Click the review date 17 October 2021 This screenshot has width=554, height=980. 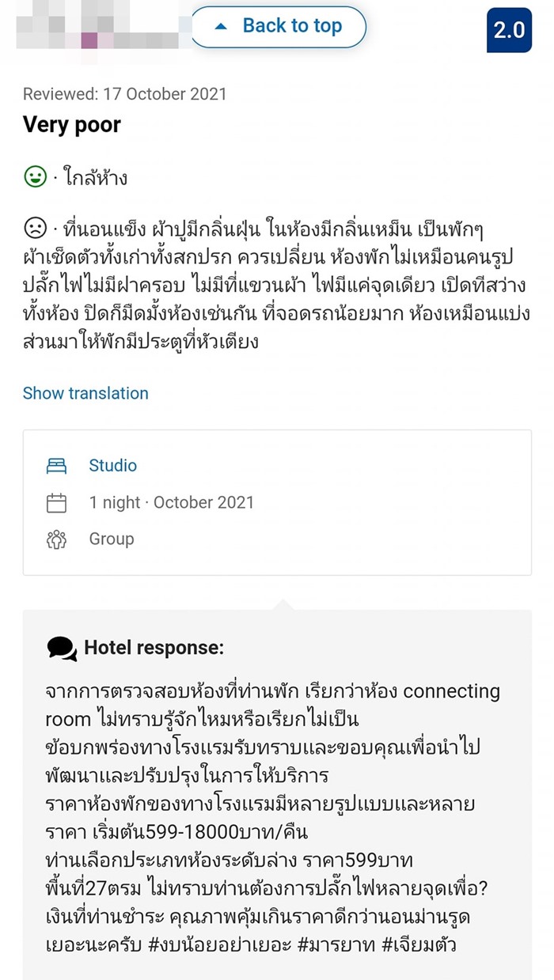point(124,93)
